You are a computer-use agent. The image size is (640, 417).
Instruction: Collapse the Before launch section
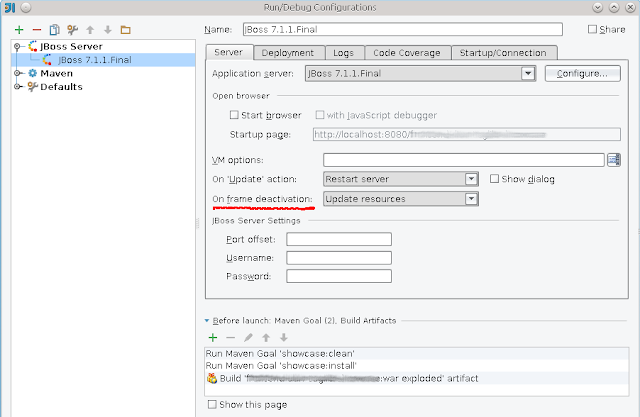pyautogui.click(x=207, y=321)
